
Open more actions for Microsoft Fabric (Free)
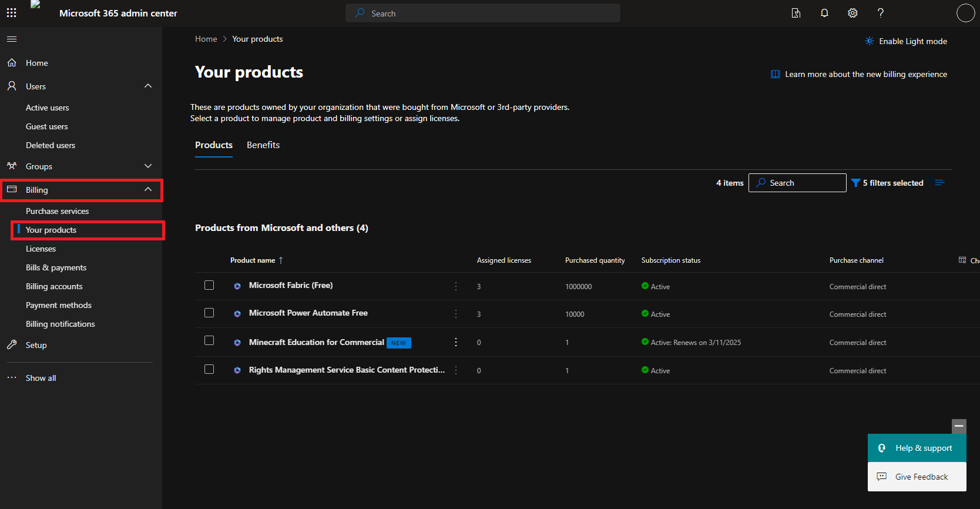click(456, 286)
